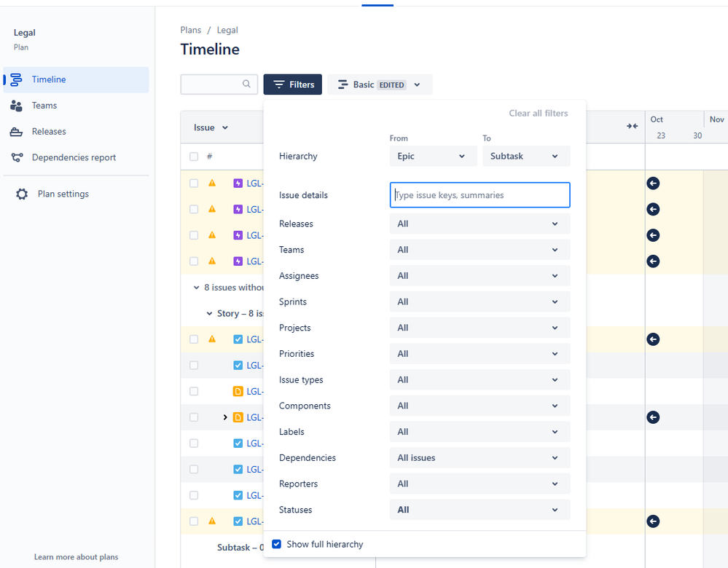This screenshot has height=568, width=728.
Task: Open the Teams filter dropdown
Action: click(x=480, y=250)
